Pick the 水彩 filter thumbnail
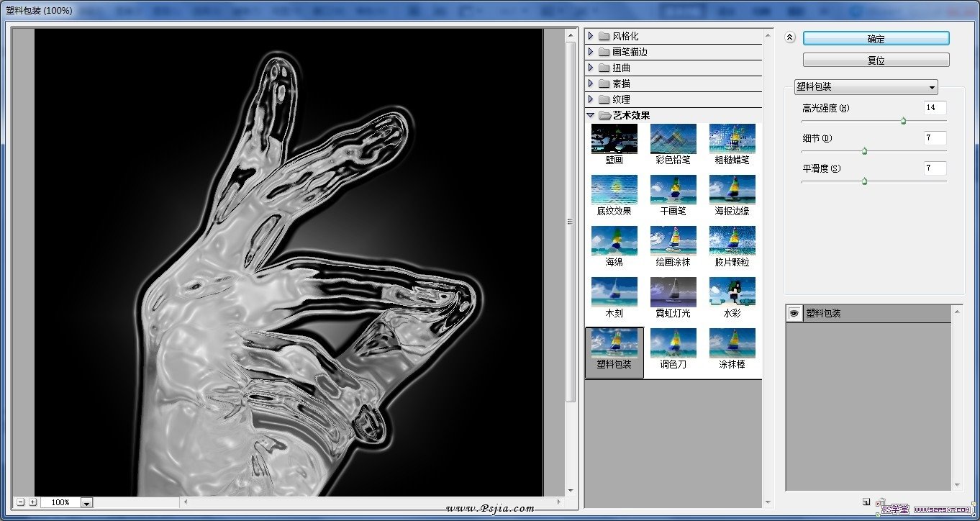The image size is (980, 521). click(732, 292)
